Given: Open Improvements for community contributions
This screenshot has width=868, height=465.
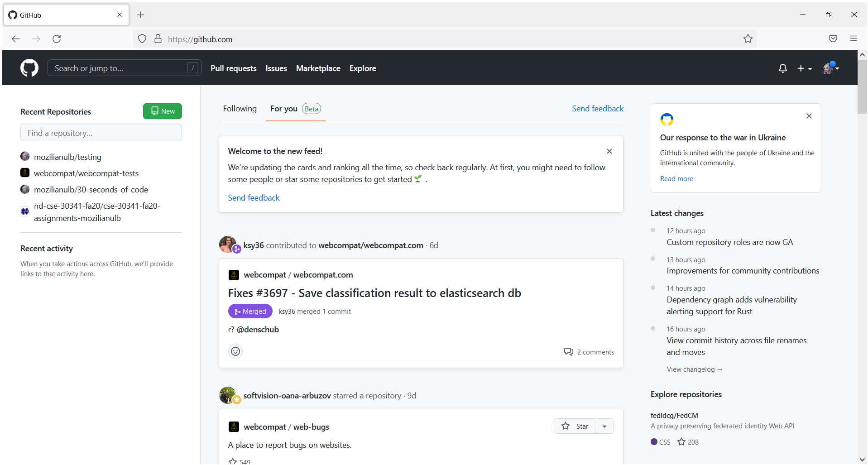Looking at the screenshot, I should click(743, 271).
